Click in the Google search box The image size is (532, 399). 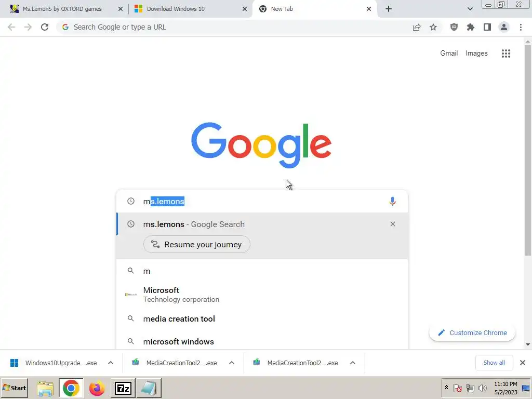pos(262,201)
